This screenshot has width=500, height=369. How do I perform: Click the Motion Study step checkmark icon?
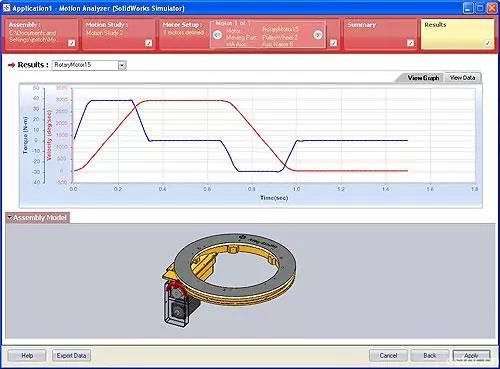point(149,43)
